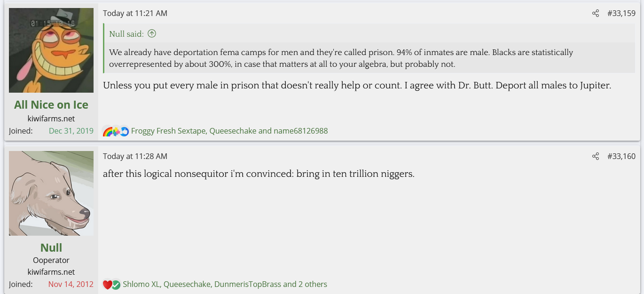
Task: Show reactions list via "2 others"
Action: point(313,284)
